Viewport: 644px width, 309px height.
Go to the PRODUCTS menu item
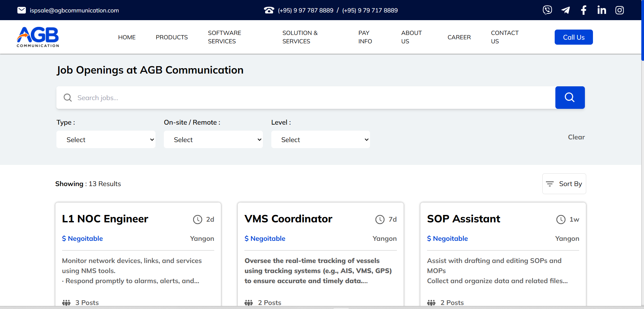tap(172, 37)
